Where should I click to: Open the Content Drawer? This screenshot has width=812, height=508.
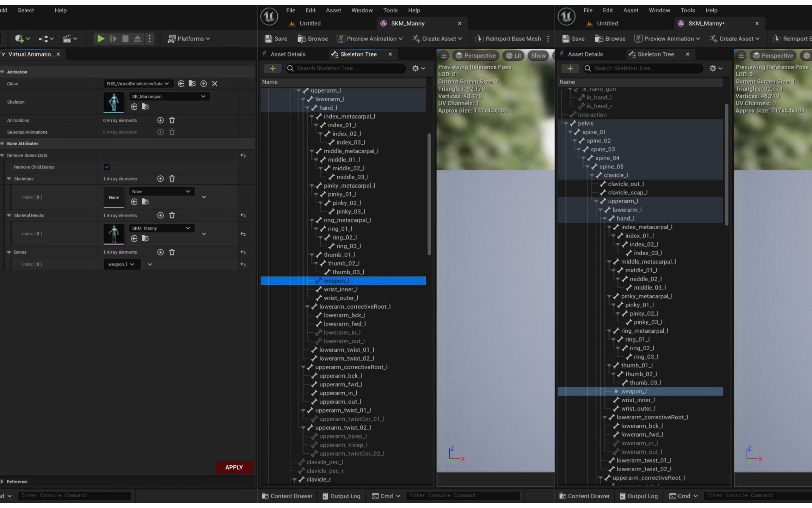[x=287, y=496]
